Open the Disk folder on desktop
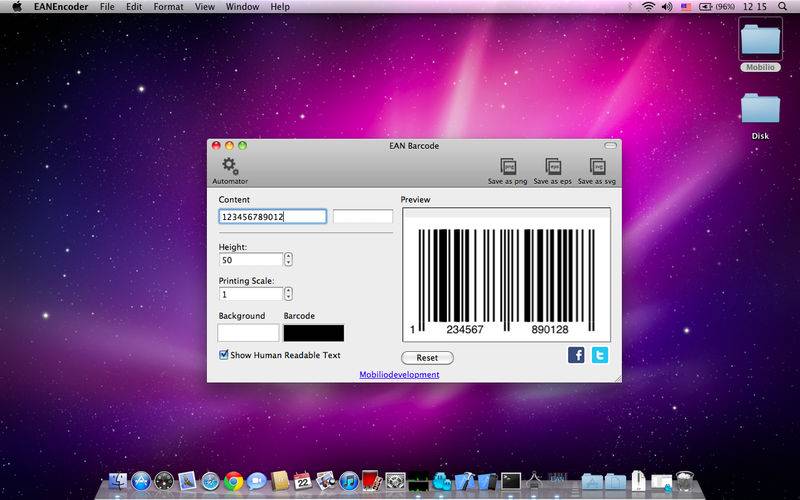 [760, 108]
